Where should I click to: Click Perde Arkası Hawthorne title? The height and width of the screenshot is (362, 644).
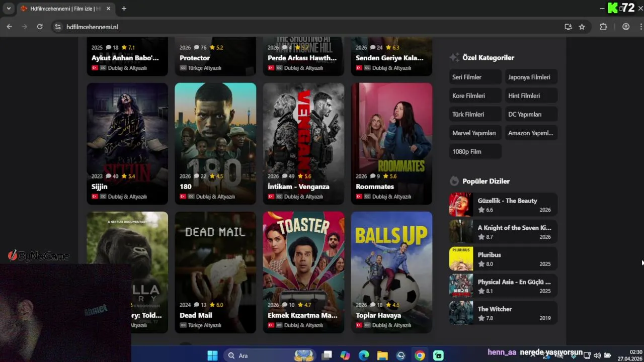(302, 58)
